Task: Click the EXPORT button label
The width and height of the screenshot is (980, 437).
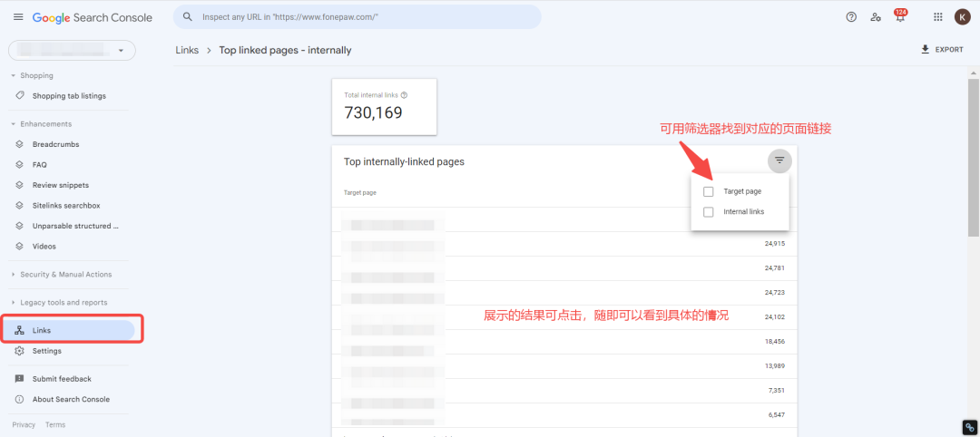Action: (949, 49)
